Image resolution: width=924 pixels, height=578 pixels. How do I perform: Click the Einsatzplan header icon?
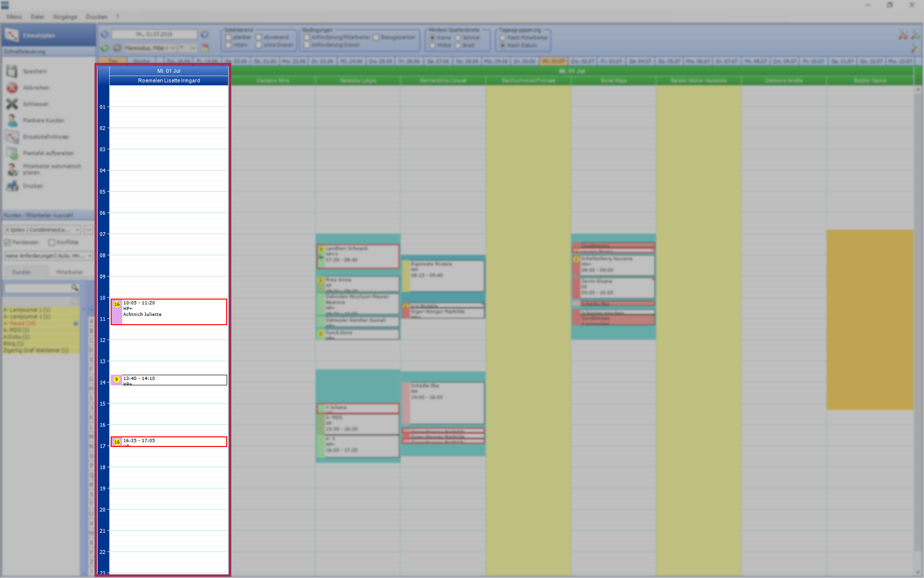(x=12, y=35)
